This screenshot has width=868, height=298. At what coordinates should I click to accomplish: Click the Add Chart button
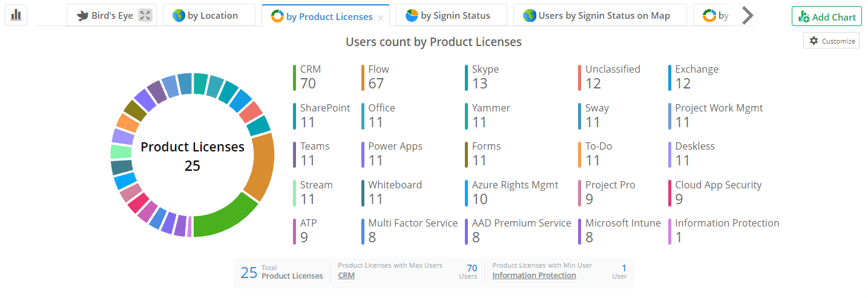(x=826, y=16)
